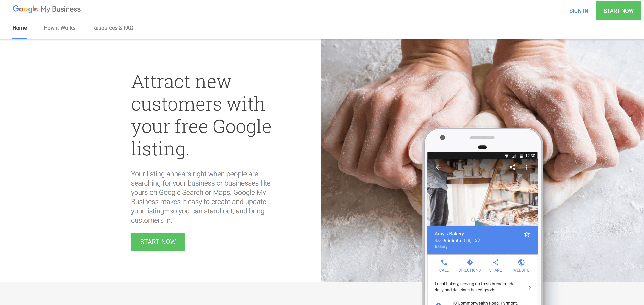Image resolution: width=644 pixels, height=305 pixels.
Task: Click the Start Now button in hero section
Action: click(158, 242)
